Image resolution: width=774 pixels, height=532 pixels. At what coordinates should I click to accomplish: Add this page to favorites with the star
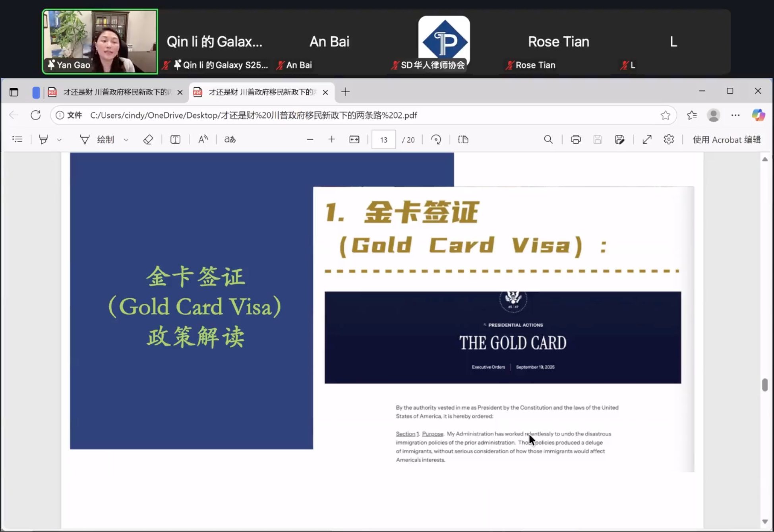click(665, 115)
